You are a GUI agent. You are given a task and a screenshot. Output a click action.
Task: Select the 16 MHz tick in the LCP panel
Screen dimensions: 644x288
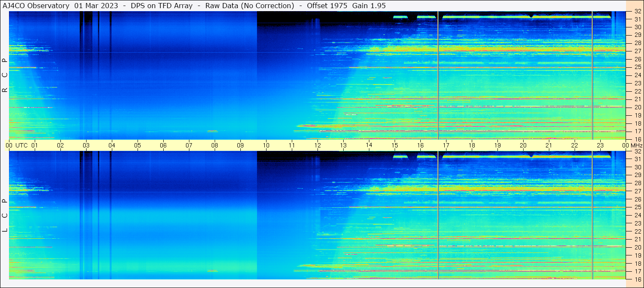coord(638,279)
